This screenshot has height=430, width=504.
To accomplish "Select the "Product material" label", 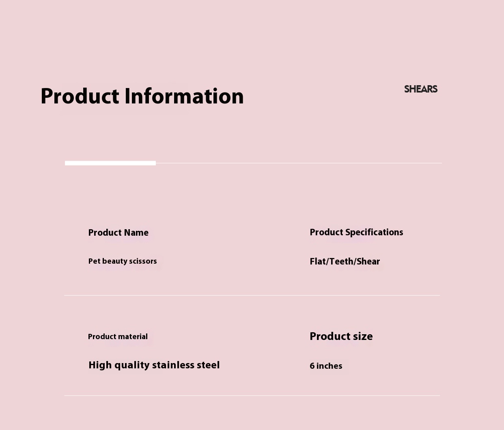I will coord(118,337).
